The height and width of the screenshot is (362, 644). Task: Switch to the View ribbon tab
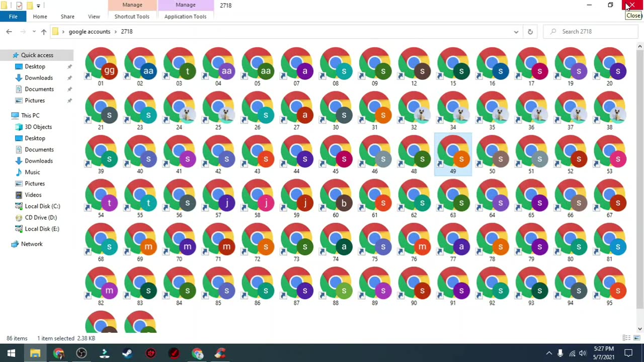pyautogui.click(x=94, y=17)
